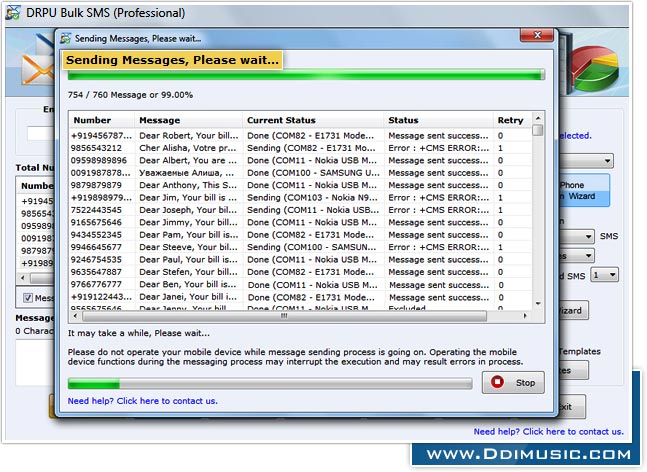Click the Retry column header
The width and height of the screenshot is (647, 472).
click(x=512, y=120)
